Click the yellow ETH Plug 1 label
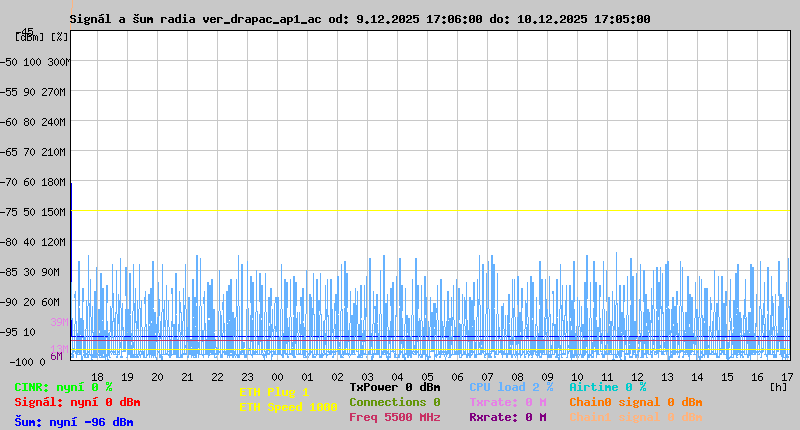 (274, 392)
